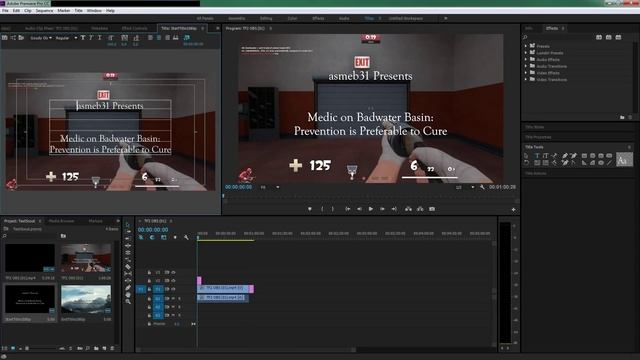Click the program monitor playhead scrub bar
Image resolution: width=640 pixels, height=360 pixels.
370,196
